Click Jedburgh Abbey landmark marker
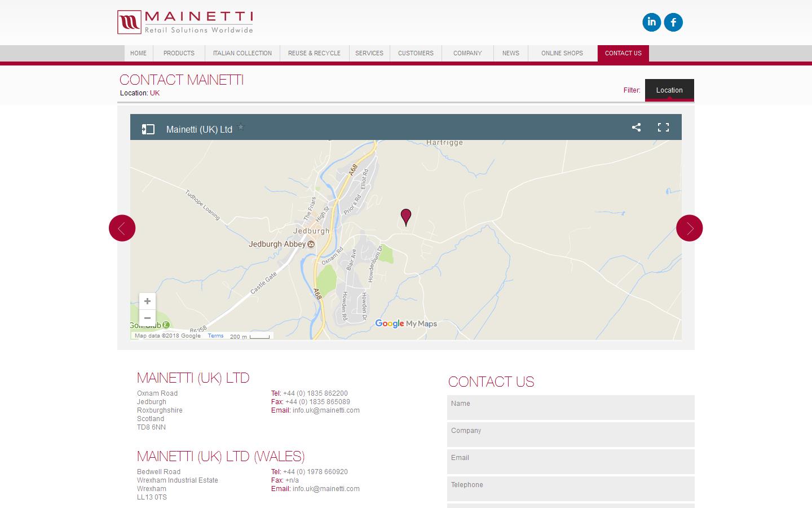Image resolution: width=812 pixels, height=508 pixels. point(311,244)
